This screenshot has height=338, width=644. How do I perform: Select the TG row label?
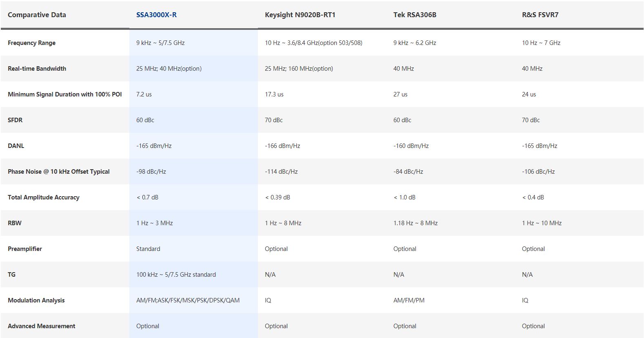[x=11, y=275]
